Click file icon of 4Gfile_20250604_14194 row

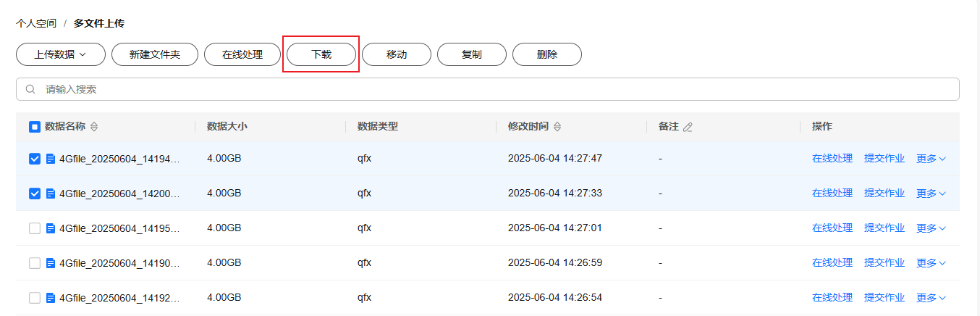tap(51, 159)
